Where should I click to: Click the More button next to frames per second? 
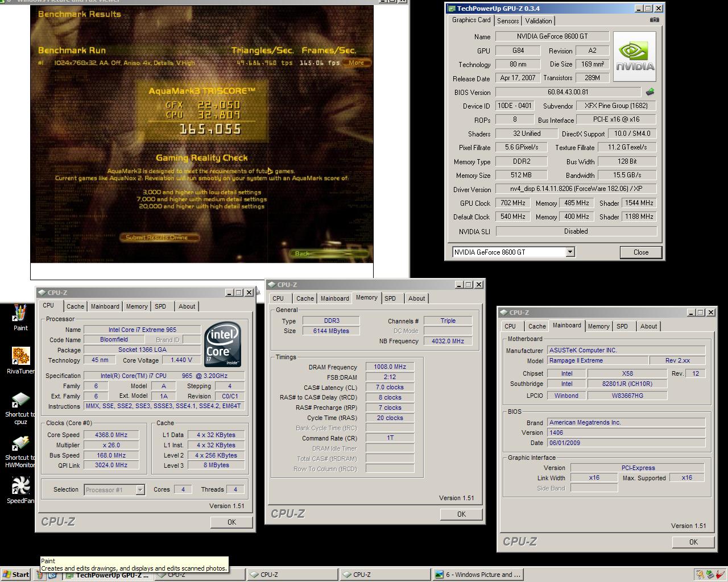pyautogui.click(x=357, y=63)
